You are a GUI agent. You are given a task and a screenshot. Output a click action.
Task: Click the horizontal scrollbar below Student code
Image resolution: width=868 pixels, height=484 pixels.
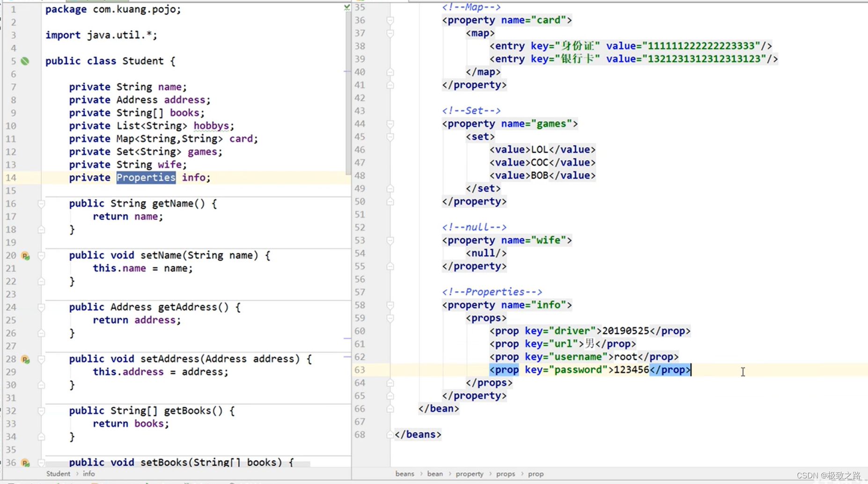(178, 464)
